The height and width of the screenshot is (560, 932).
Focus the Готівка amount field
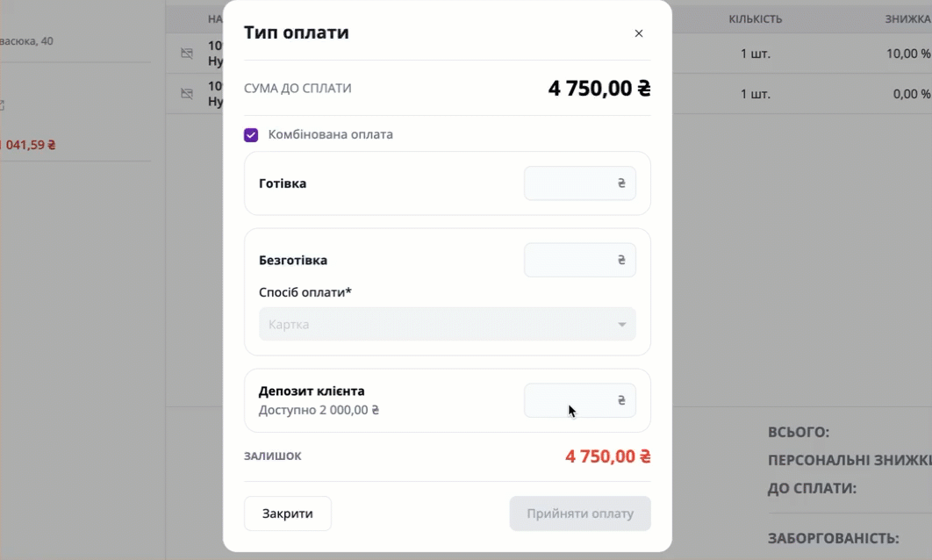click(x=579, y=183)
